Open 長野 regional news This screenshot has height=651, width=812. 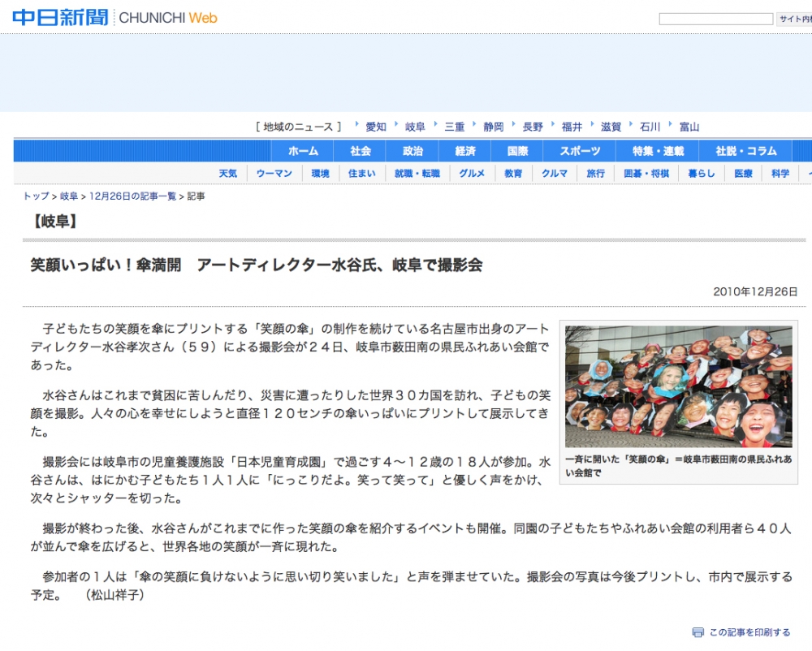coord(533,127)
